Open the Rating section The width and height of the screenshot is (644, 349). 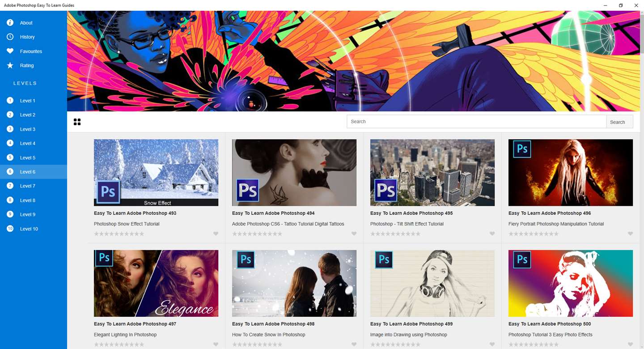pos(34,65)
